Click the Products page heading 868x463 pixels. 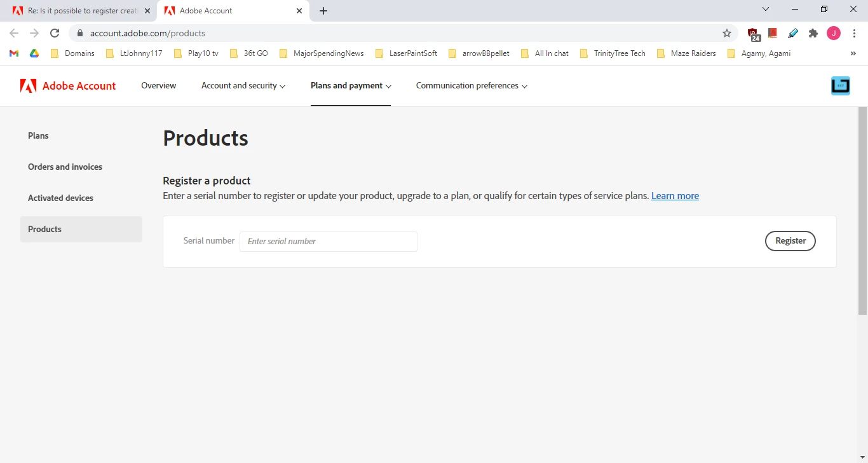coord(206,138)
